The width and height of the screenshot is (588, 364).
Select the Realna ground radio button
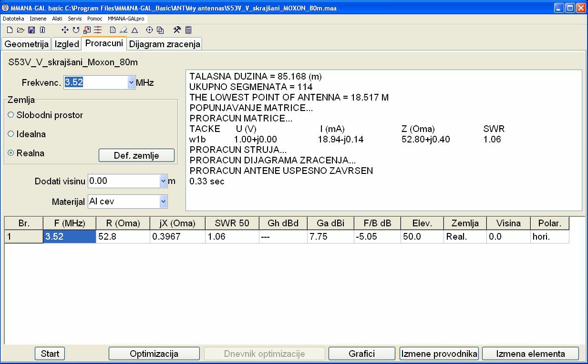pos(11,153)
